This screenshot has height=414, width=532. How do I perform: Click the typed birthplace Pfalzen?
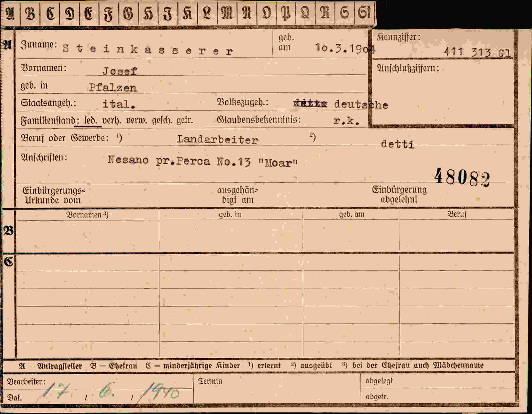(x=113, y=88)
